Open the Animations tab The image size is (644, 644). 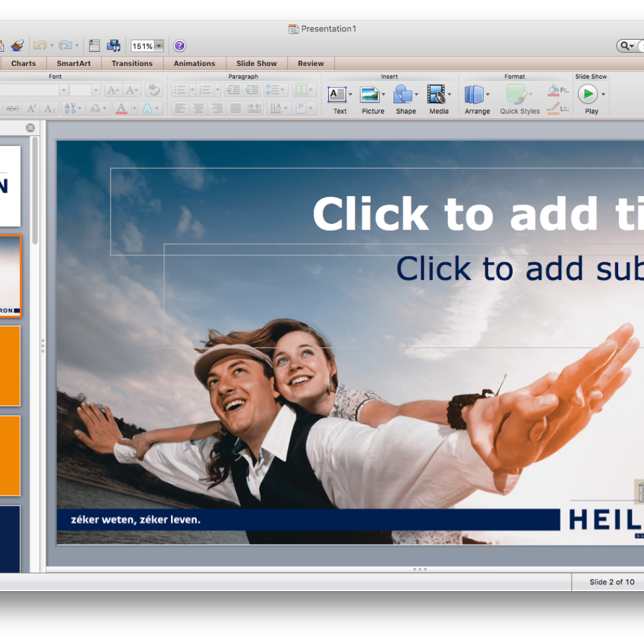point(194,64)
